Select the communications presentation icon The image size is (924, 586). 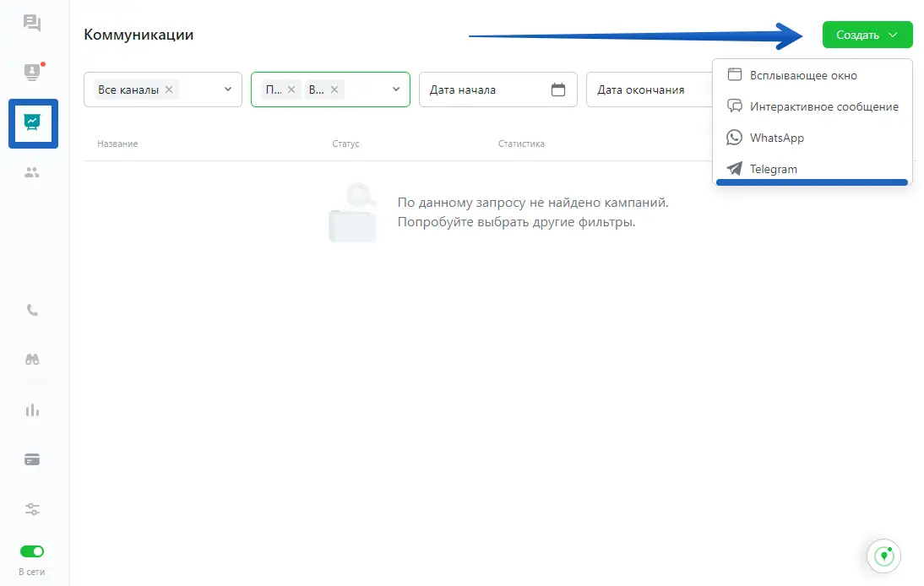(33, 123)
